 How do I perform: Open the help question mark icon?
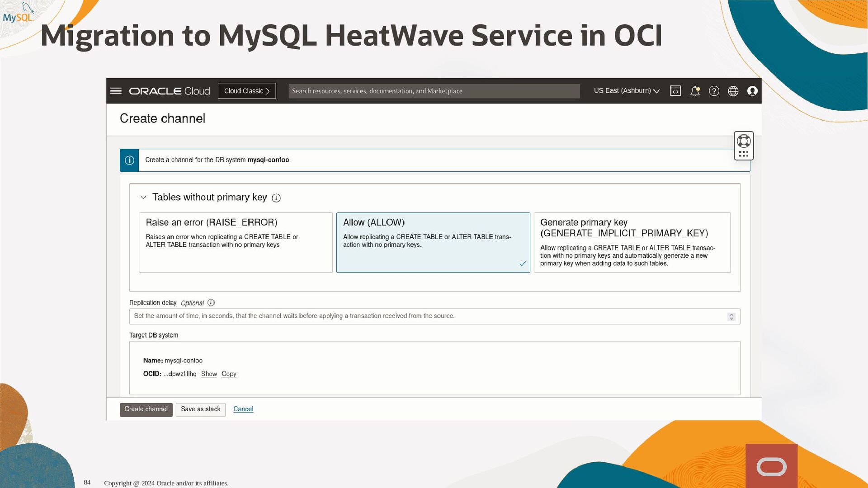(714, 91)
